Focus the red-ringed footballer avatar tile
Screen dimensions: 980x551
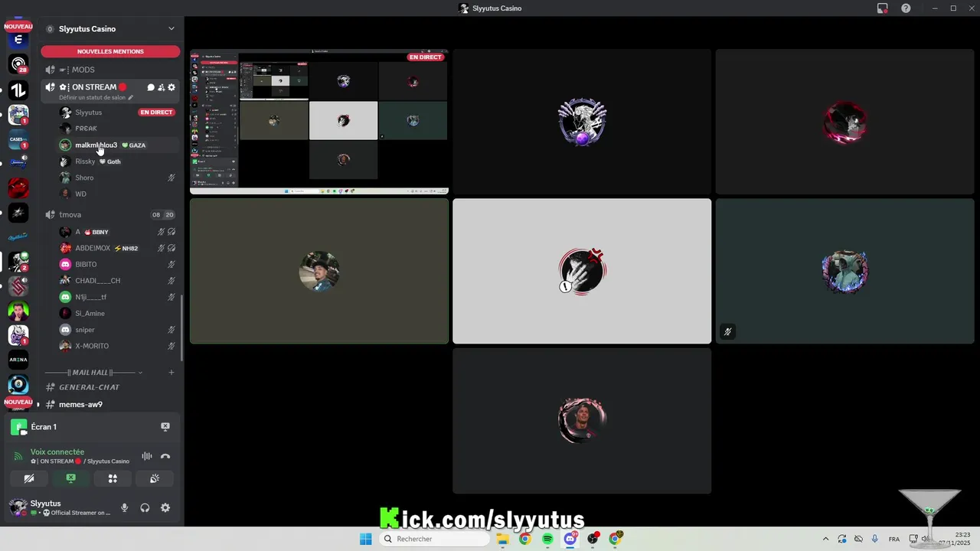(x=582, y=421)
